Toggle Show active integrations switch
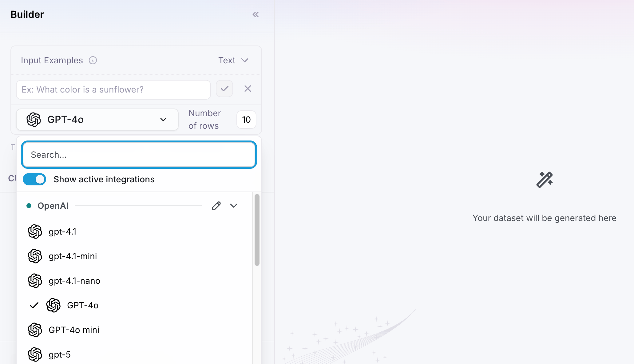Viewport: 634px width, 364px height. click(34, 179)
